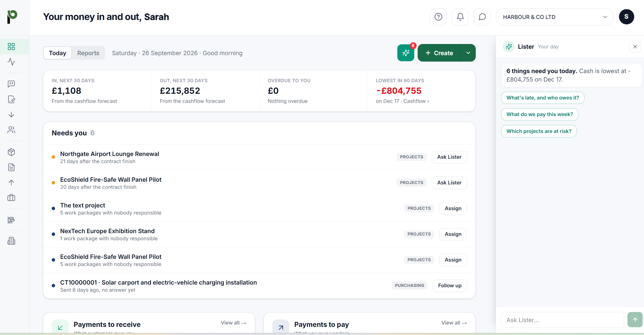Click the -£804,755 lowest balance value
The image size is (644, 335).
(399, 91)
